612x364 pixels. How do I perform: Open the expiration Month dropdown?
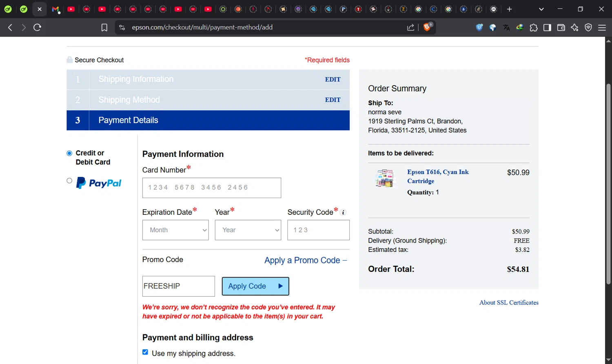[x=175, y=230]
